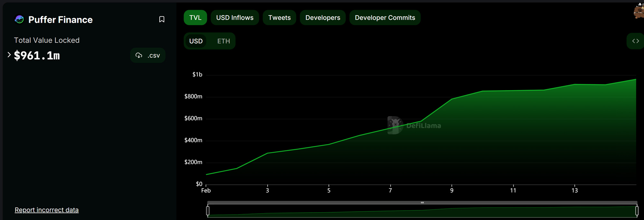Click the $1b axis label

coord(197,74)
